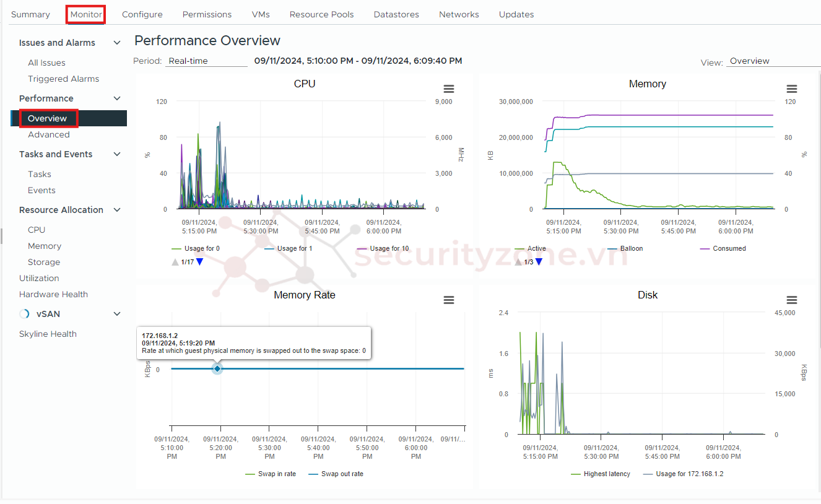Open Skyline Health in sidebar

(48, 334)
